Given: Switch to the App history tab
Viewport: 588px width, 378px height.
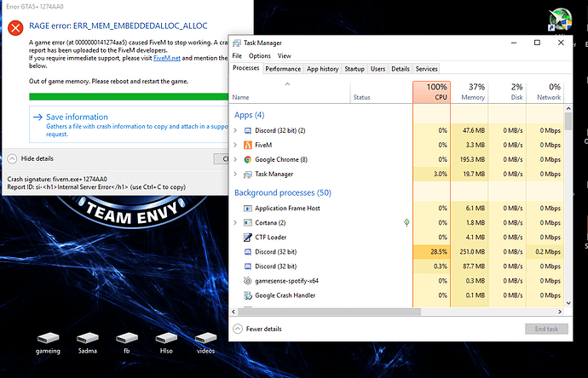Looking at the screenshot, I should (x=322, y=69).
